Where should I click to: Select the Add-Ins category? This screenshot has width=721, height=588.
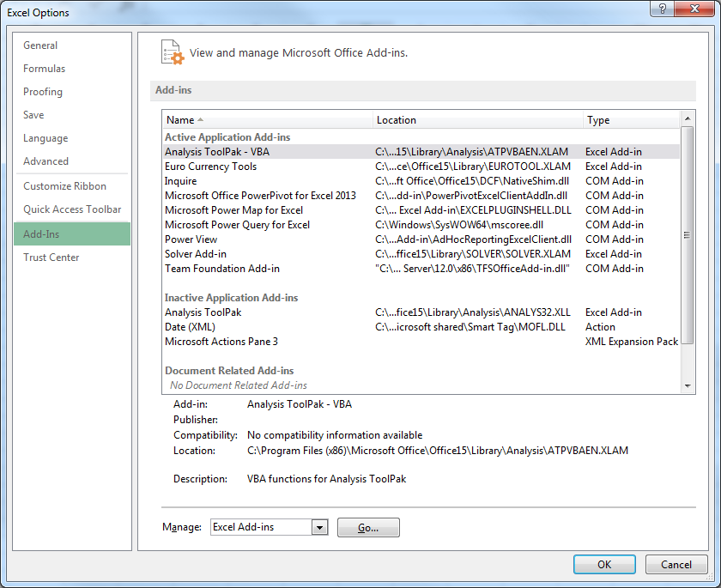pyautogui.click(x=72, y=234)
